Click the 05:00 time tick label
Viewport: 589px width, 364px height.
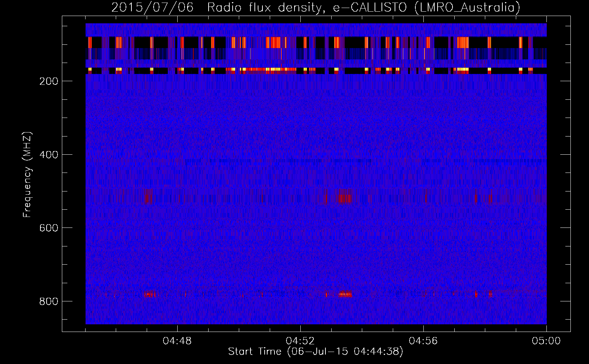[x=546, y=341]
